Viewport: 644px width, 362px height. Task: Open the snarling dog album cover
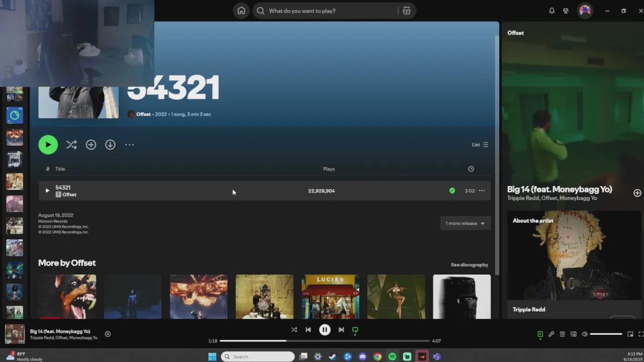67,297
